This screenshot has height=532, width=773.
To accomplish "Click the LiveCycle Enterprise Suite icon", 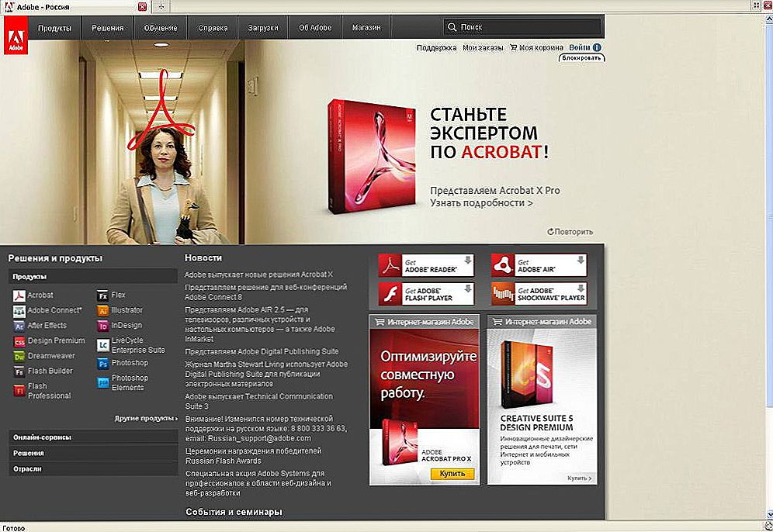I will click(x=102, y=345).
